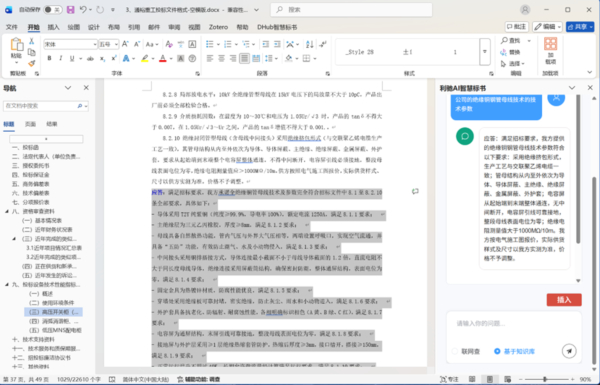The image size is (600, 385).
Task: Open the user account avatar
Action: [525, 10]
